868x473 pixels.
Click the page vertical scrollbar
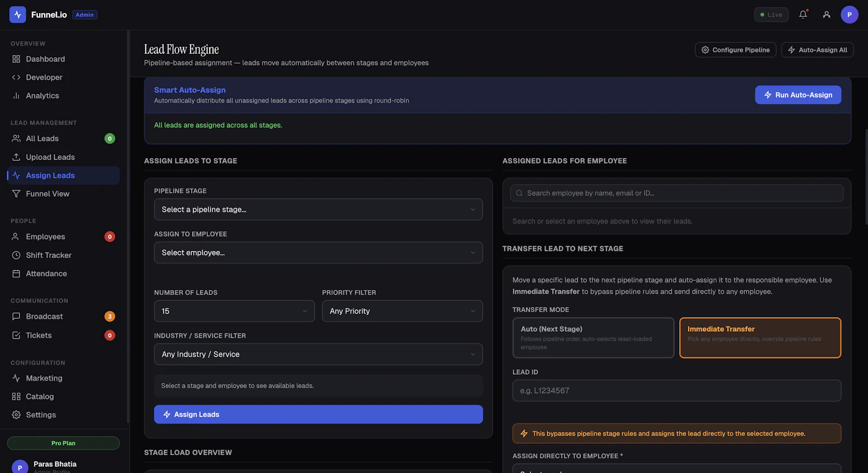point(866,176)
